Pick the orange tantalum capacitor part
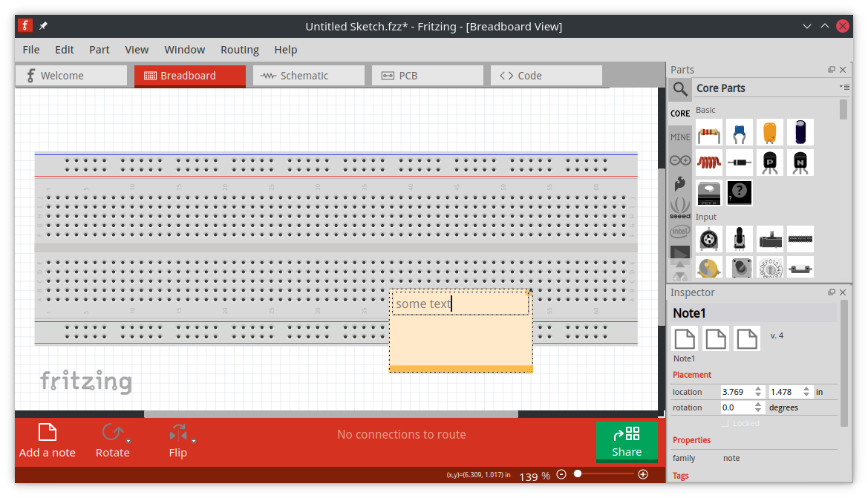 (x=769, y=133)
